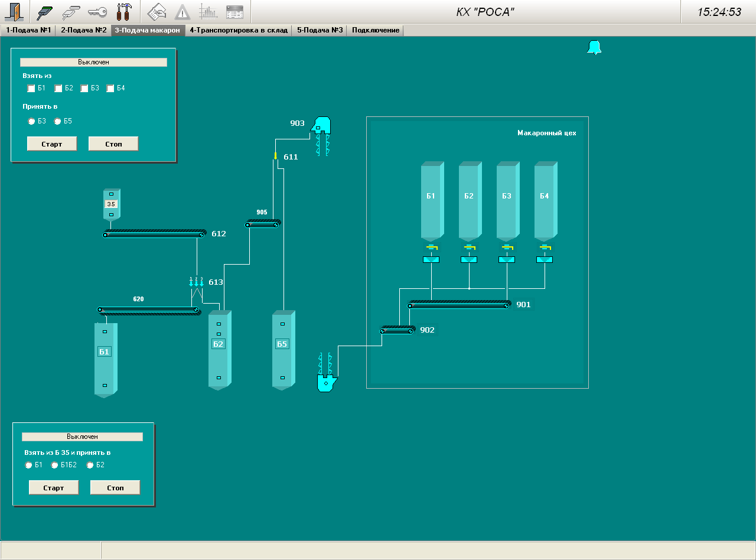Enable the Б3 checkbox under Взять из

[x=84, y=89]
